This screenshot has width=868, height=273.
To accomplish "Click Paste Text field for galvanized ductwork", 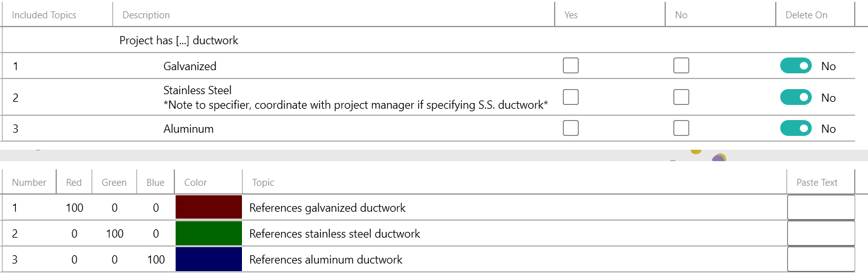I will click(x=820, y=207).
